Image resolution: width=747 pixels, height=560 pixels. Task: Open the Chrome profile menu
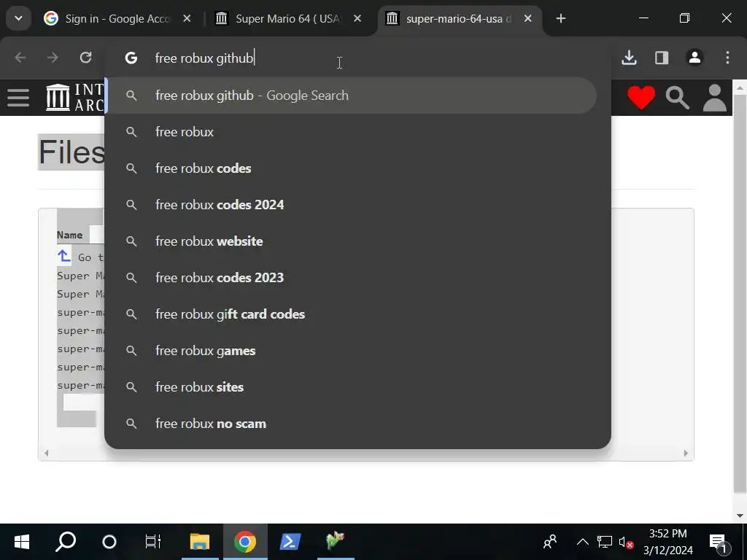[694, 58]
